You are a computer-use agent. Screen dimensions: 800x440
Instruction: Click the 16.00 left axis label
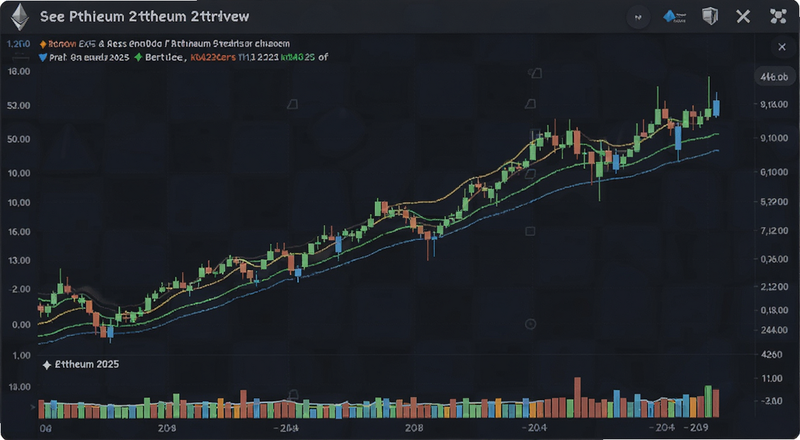pyautogui.click(x=19, y=232)
